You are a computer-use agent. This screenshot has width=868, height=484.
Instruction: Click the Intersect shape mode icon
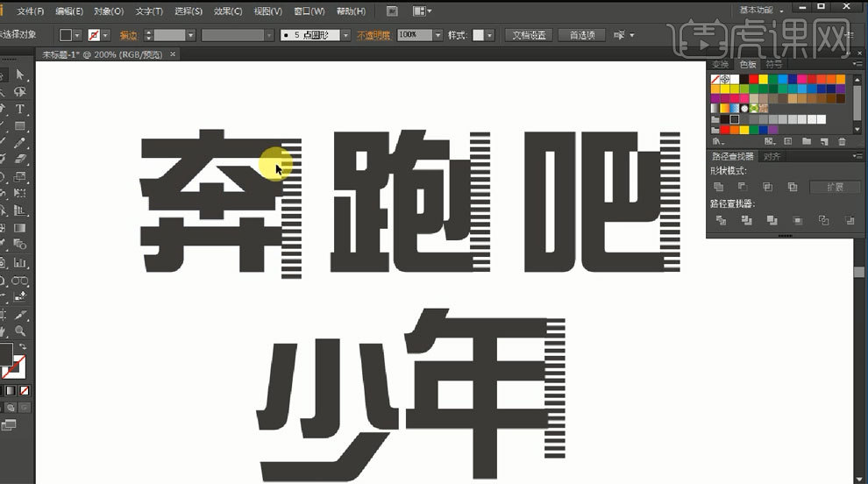[x=767, y=187]
